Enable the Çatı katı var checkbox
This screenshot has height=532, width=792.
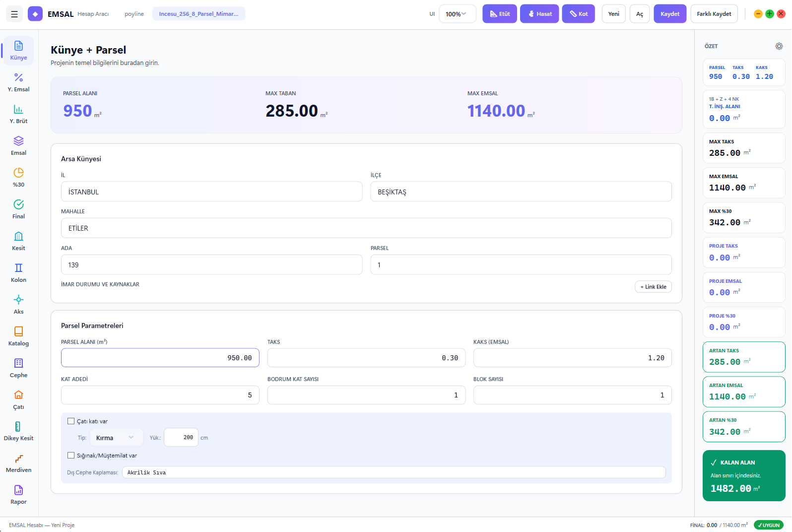point(71,421)
